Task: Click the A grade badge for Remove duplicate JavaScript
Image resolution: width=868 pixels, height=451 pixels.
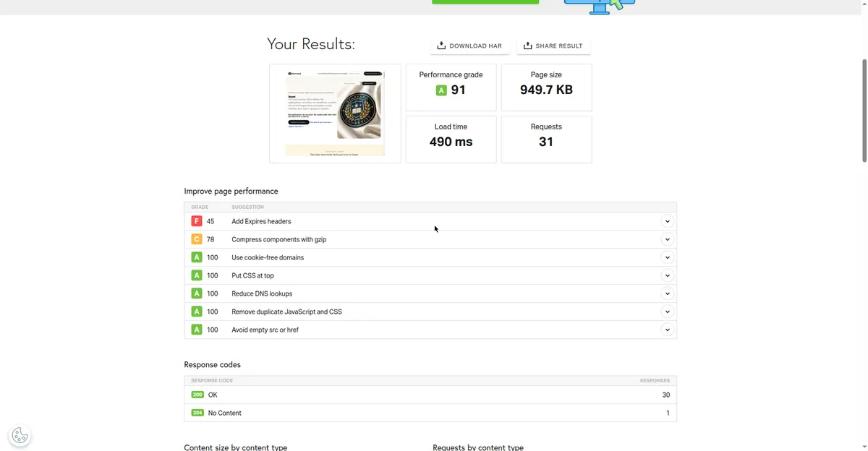Action: click(x=197, y=312)
